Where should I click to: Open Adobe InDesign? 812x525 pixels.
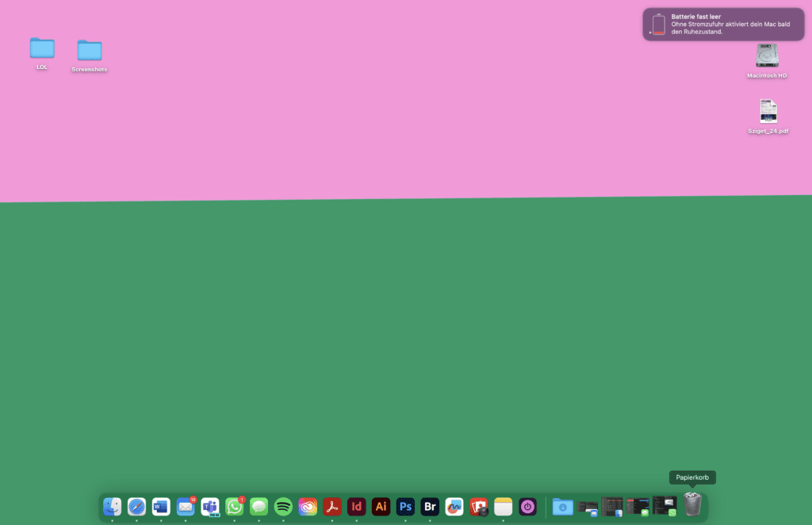[357, 506]
